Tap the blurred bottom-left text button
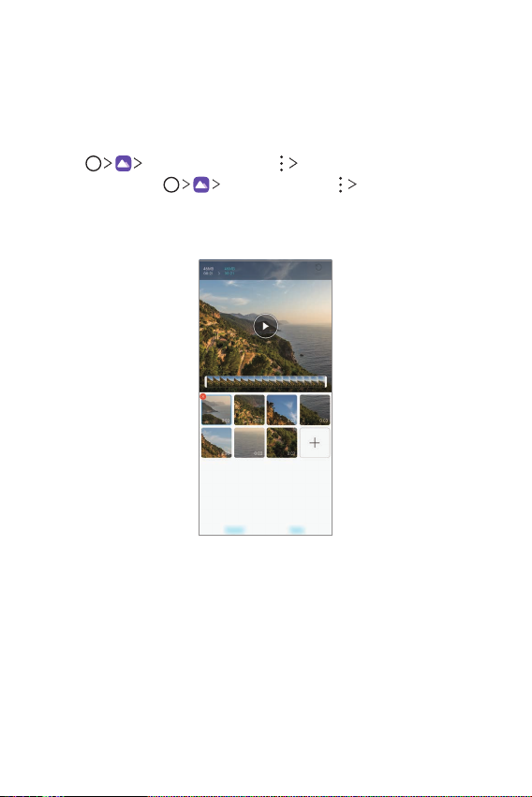The height and width of the screenshot is (797, 532). [x=234, y=530]
